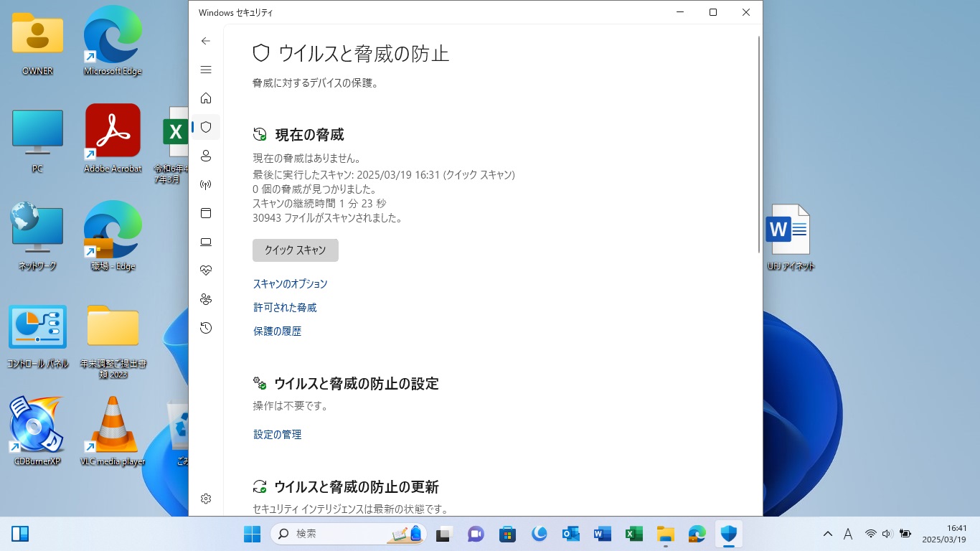
Task: Select the Device security laptop icon
Action: (206, 242)
